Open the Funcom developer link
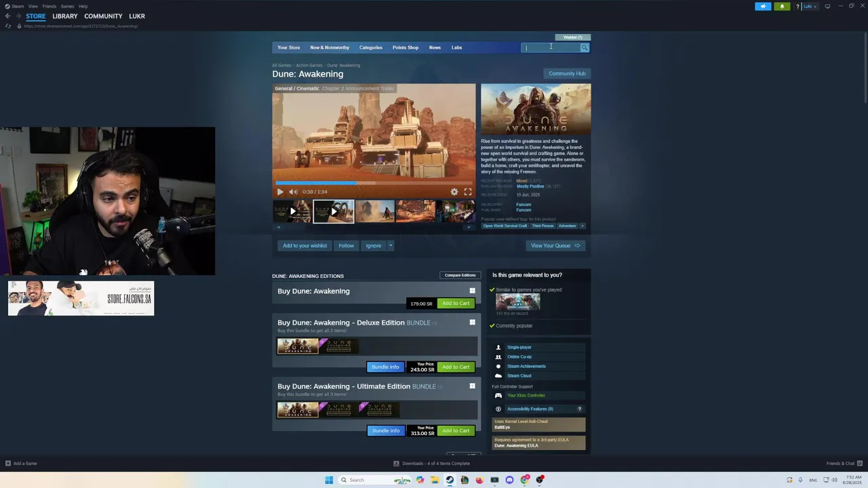 524,205
